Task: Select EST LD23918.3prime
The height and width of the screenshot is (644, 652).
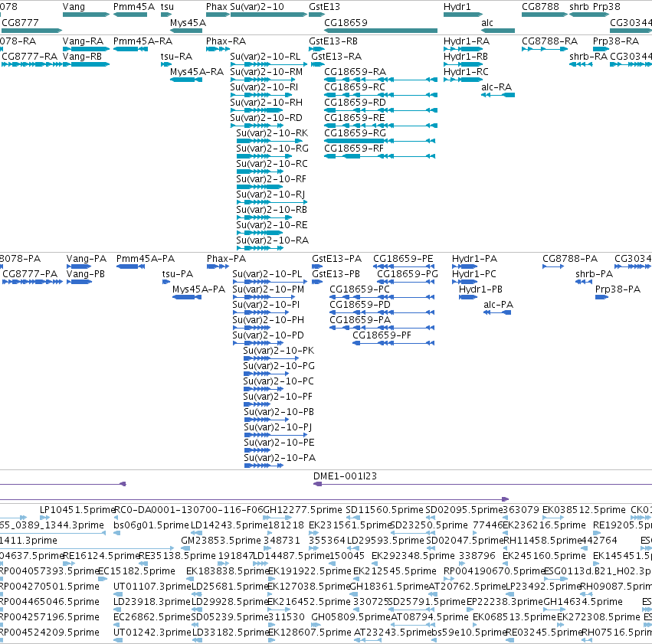Action: (x=118, y=610)
